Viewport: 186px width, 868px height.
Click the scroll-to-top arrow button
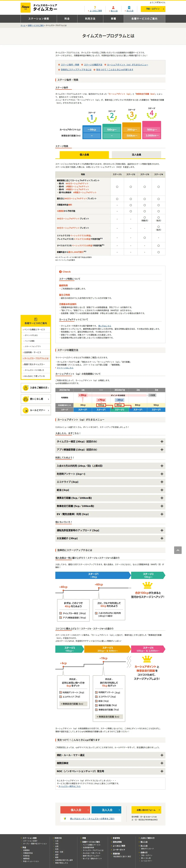tap(178, 550)
